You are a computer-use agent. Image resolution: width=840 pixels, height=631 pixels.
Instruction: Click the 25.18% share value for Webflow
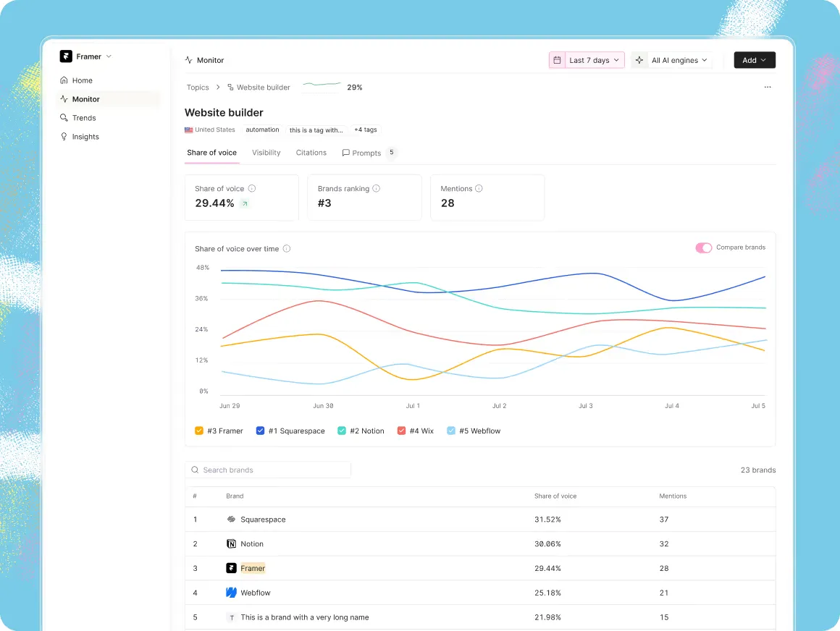547,593
